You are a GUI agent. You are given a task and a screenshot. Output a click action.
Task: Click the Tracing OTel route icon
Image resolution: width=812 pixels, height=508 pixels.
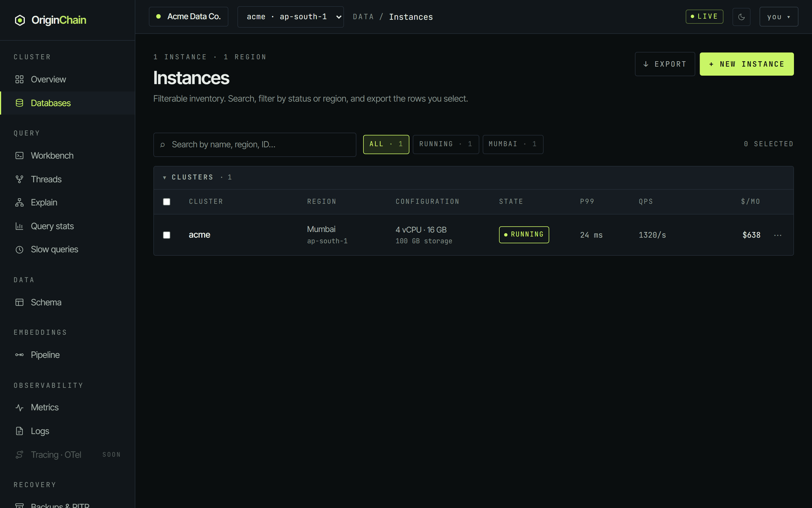[x=20, y=455]
